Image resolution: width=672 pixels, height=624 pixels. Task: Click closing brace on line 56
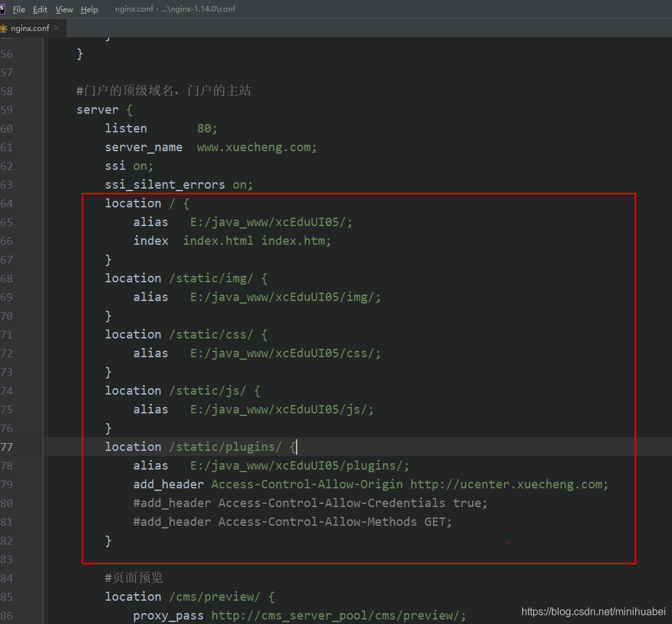tap(79, 54)
